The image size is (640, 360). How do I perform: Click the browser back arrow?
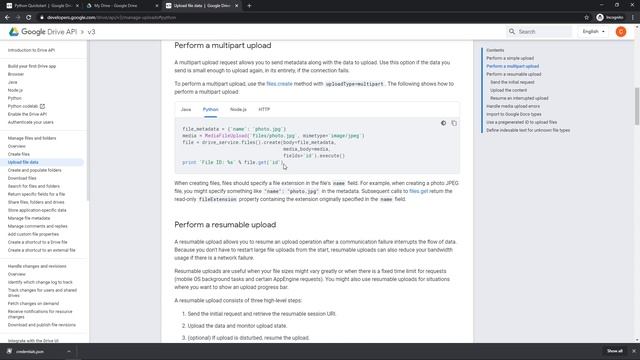pos(7,18)
